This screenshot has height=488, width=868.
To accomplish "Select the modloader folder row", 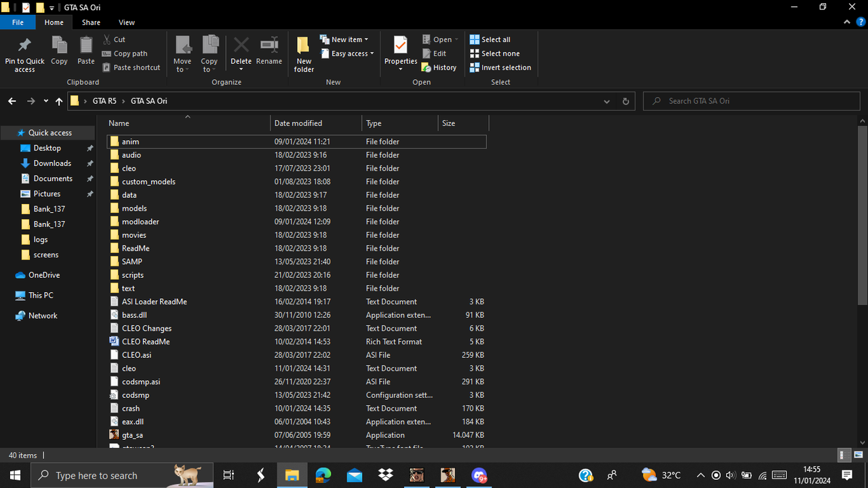I will pyautogui.click(x=297, y=222).
